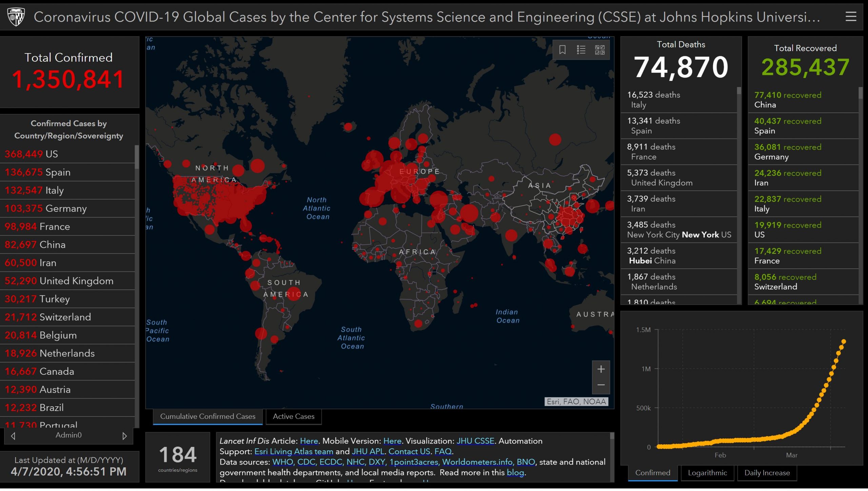Open the map bookmarks icon

[x=562, y=50]
